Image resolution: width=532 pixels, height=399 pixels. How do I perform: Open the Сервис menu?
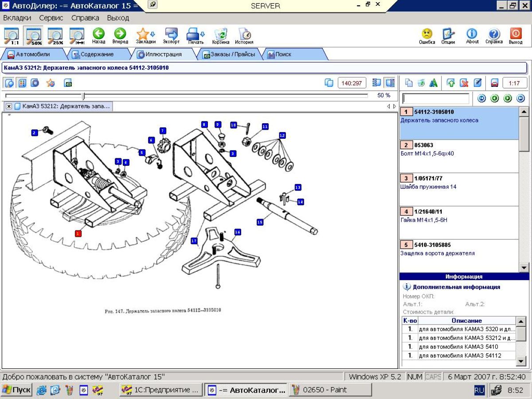(51, 18)
